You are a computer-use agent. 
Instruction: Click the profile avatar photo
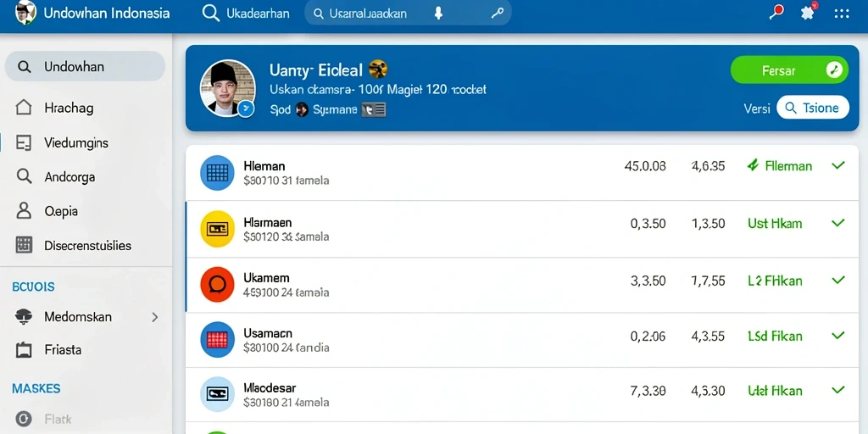[x=227, y=88]
